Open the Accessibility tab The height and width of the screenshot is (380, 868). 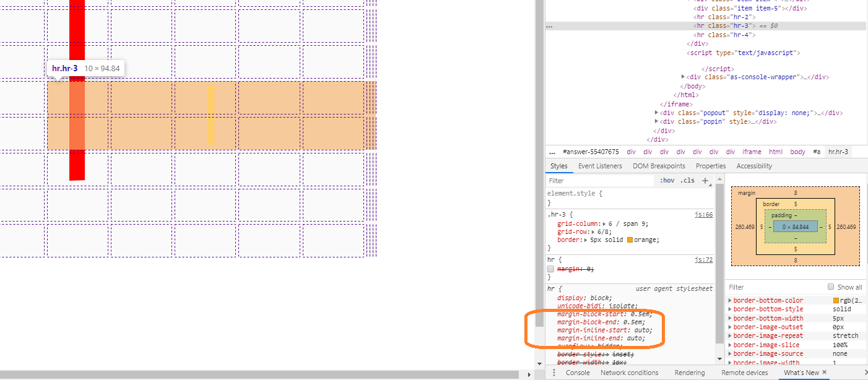(x=754, y=166)
